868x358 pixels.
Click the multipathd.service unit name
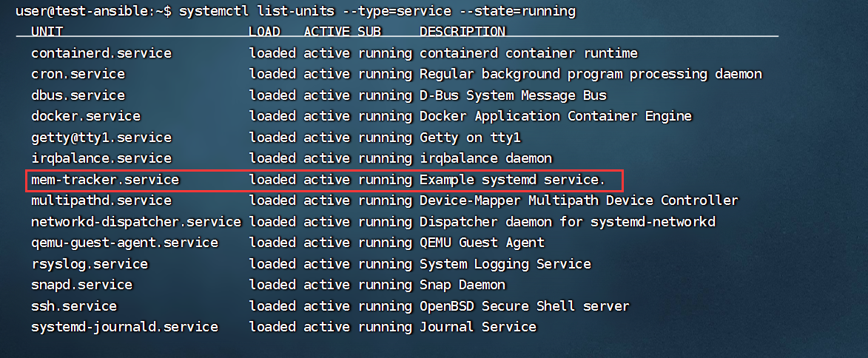click(x=101, y=200)
